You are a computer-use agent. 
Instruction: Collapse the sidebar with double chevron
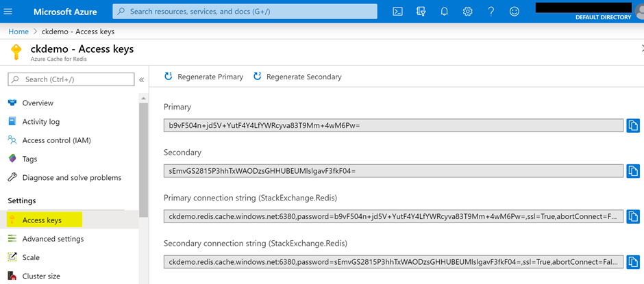(x=141, y=79)
